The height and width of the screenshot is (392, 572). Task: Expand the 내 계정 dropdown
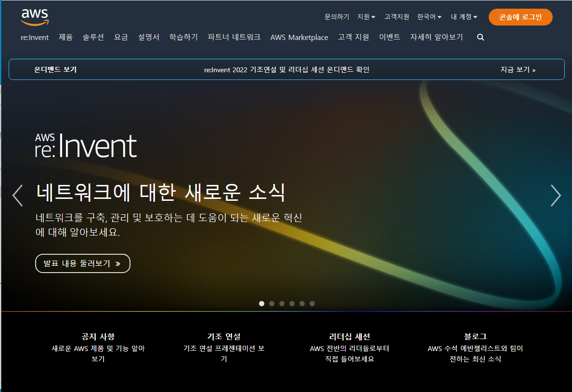[464, 17]
